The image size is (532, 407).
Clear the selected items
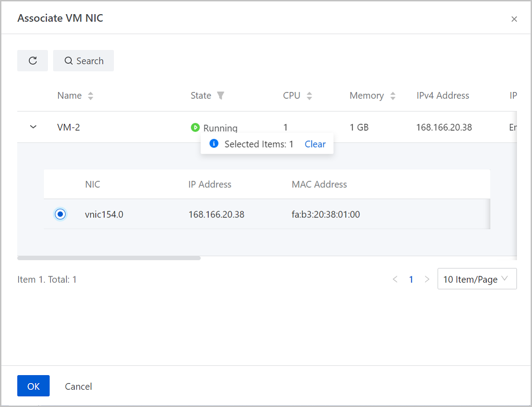315,144
